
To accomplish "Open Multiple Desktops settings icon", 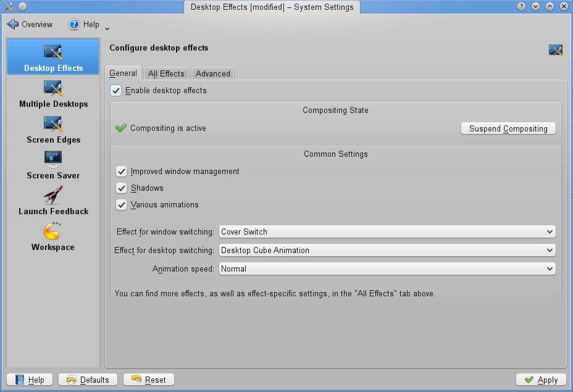I will [x=53, y=88].
